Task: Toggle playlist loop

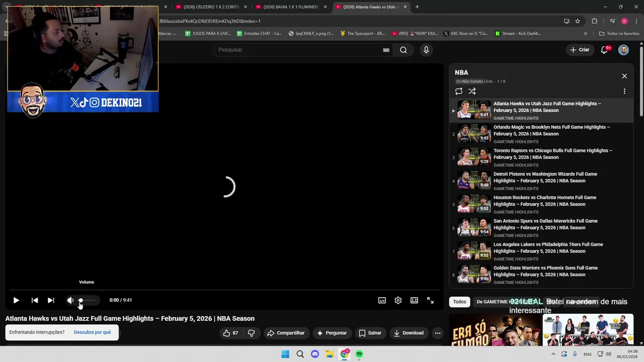Action: (459, 92)
